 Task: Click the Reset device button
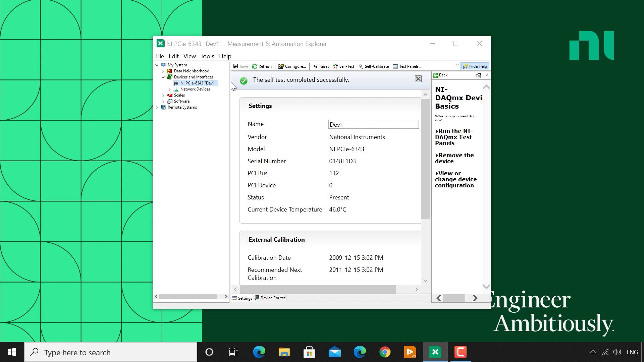click(321, 66)
